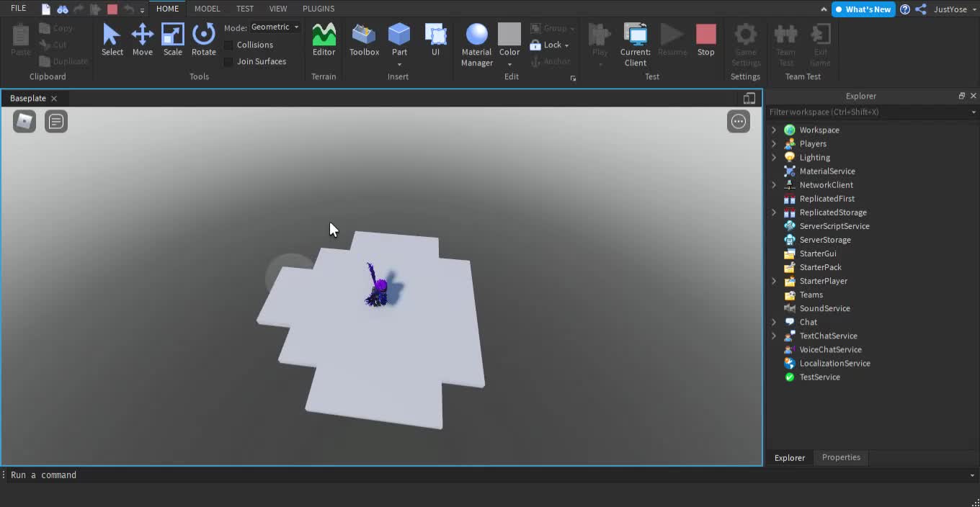Open the Material Manager
This screenshot has width=980, height=507.
(476, 40)
